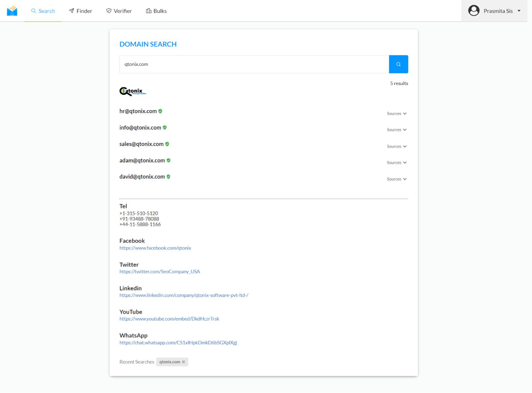This screenshot has width=532, height=393.
Task: Click the blue search magnifier button
Action: [x=398, y=64]
